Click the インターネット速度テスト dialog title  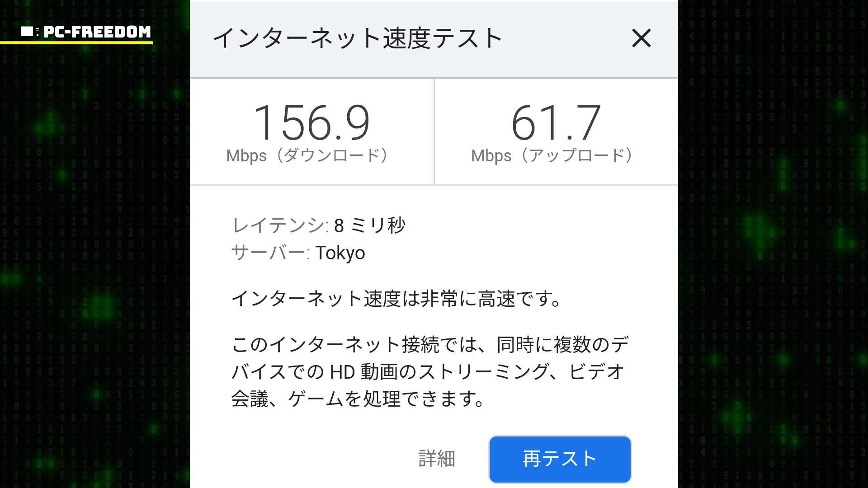point(357,38)
